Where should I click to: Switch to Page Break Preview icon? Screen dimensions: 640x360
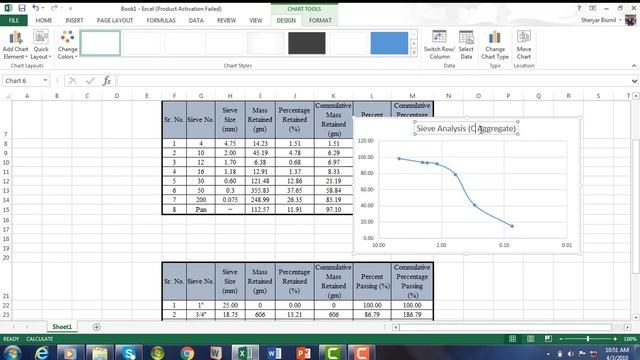[548, 339]
